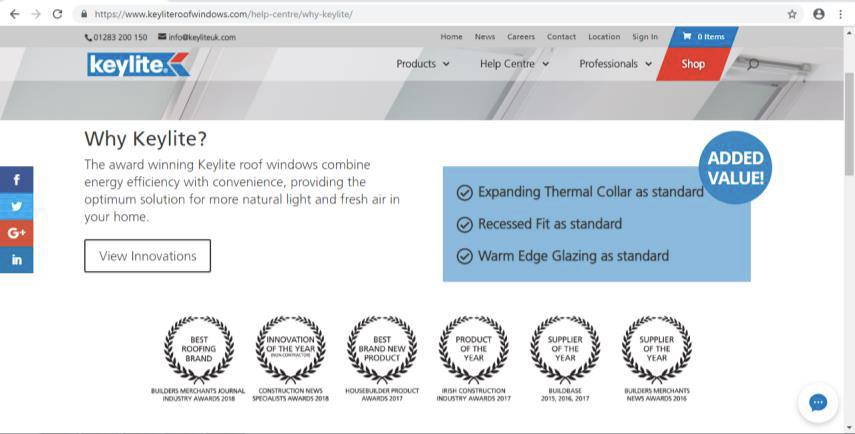The height and width of the screenshot is (434, 855).
Task: Click Sign In
Action: [x=645, y=37]
